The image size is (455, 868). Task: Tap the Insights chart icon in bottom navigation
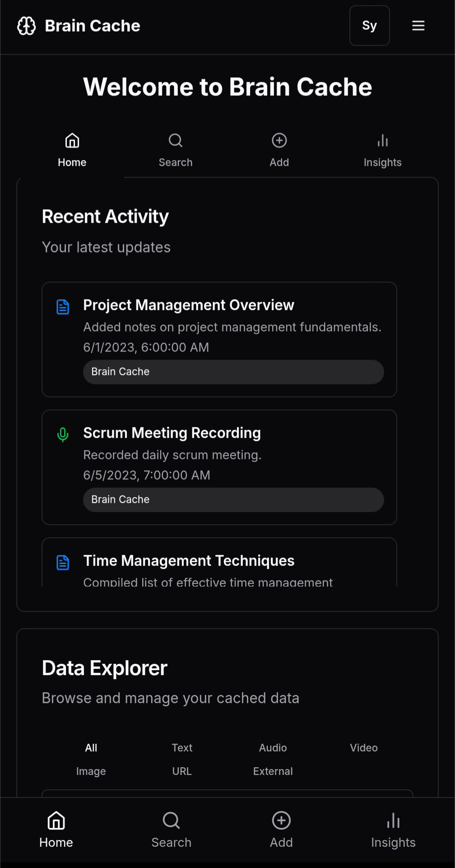(x=393, y=821)
